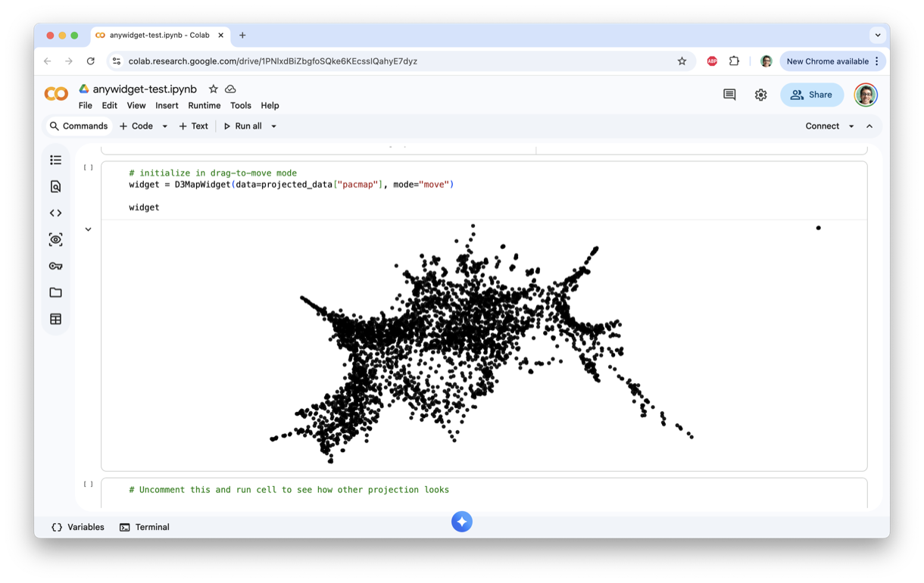Open the Colab settings gear

click(760, 95)
